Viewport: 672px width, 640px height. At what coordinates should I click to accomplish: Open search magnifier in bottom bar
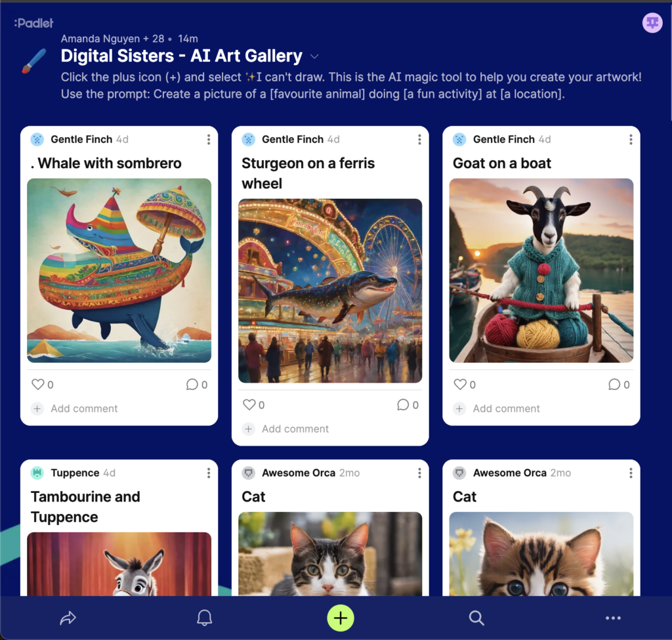point(476,618)
